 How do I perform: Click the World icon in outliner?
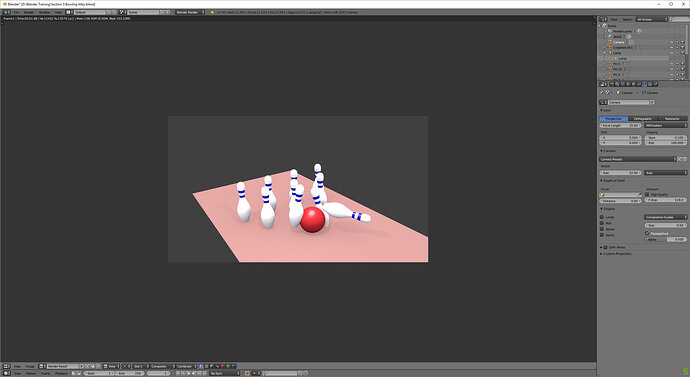click(610, 37)
